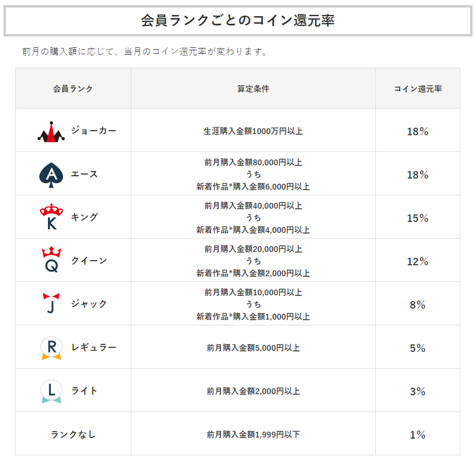Click the Ace spade icon
476x460 pixels.
coord(51,175)
